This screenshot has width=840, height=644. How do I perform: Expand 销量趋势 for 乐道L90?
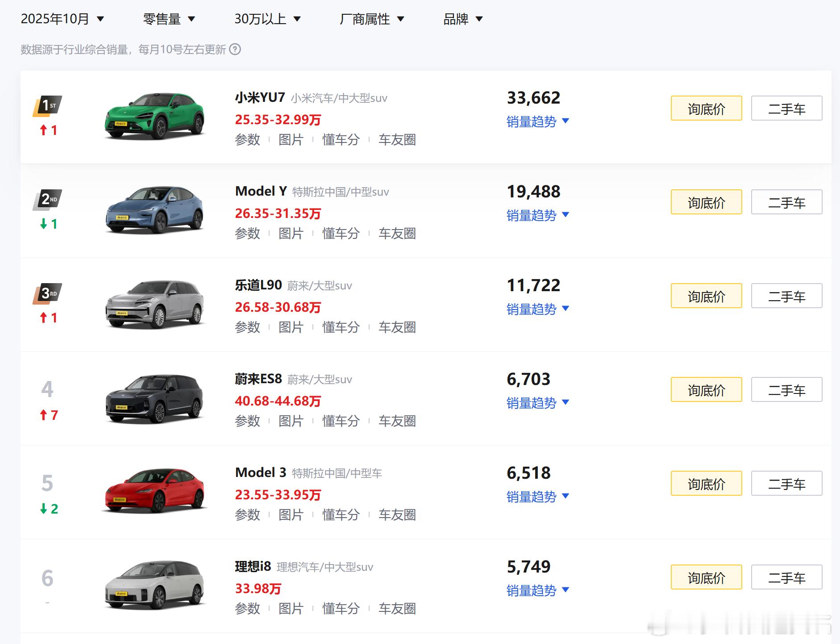[538, 309]
